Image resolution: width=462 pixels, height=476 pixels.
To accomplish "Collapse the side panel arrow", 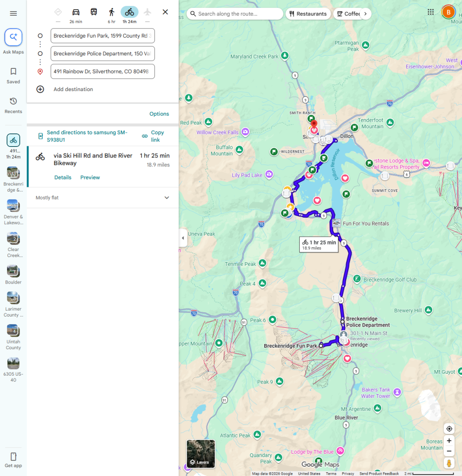I will 183,238.
